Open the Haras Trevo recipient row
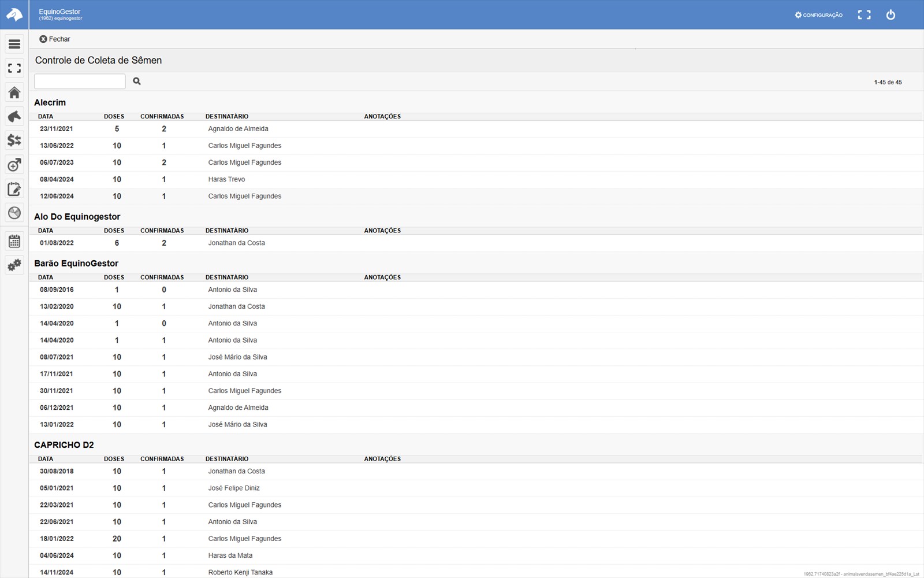Screen dimensions: 924x578 pos(476,179)
